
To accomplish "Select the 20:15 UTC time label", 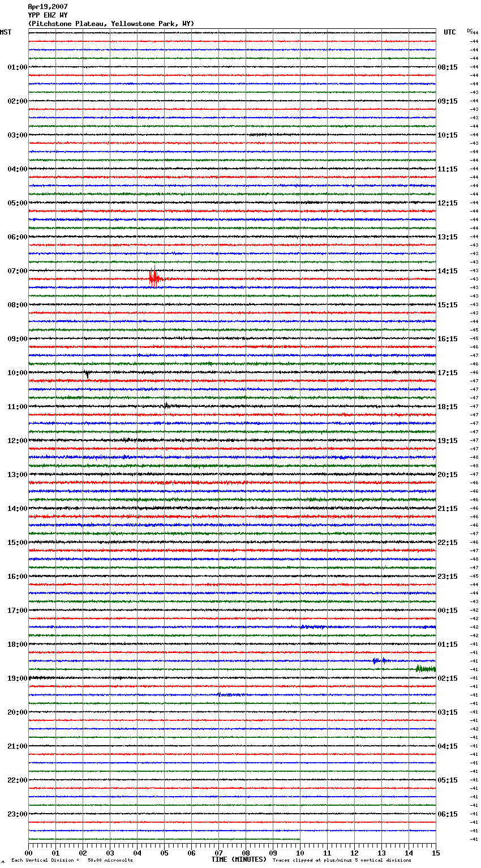I will (x=448, y=475).
